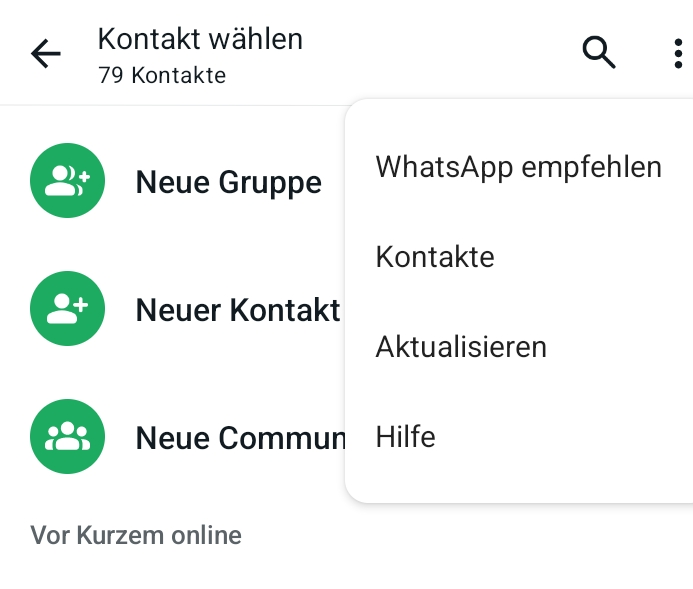Tap empty toolbar space between title and search
The height and width of the screenshot is (589, 693).
coord(440,54)
